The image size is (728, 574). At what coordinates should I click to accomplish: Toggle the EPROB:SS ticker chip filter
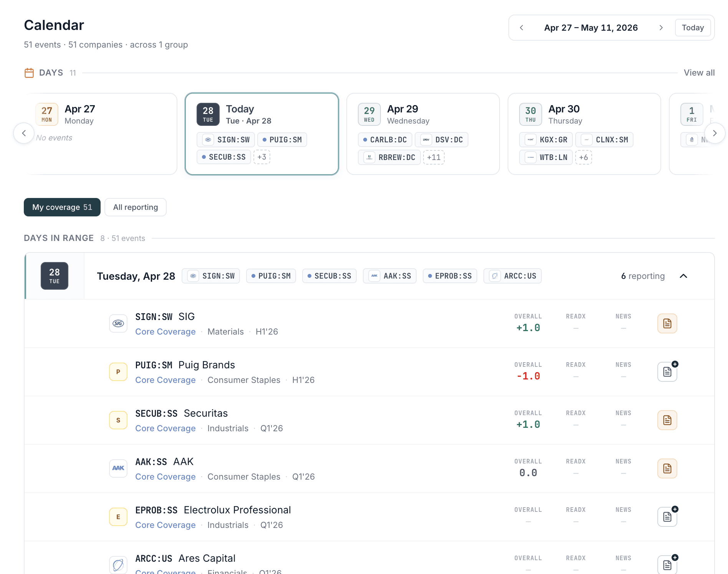click(450, 275)
